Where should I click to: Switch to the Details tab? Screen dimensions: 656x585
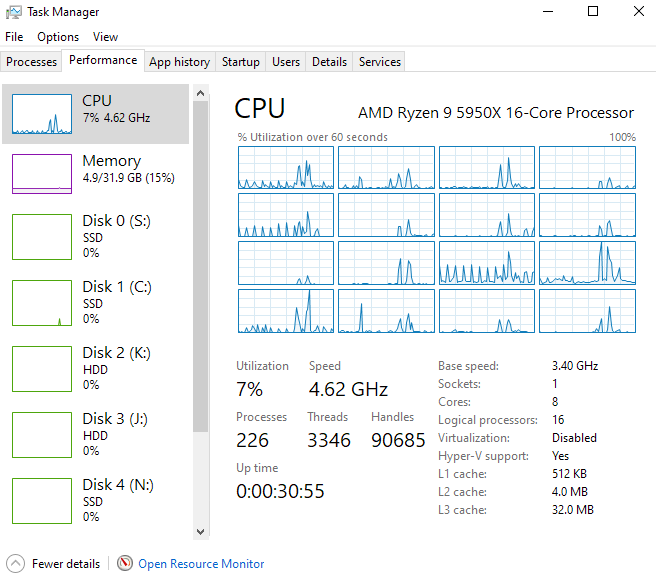point(329,62)
